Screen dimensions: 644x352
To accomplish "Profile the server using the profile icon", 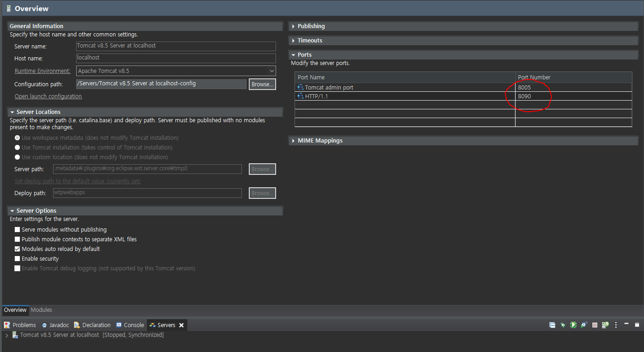I will 584,325.
